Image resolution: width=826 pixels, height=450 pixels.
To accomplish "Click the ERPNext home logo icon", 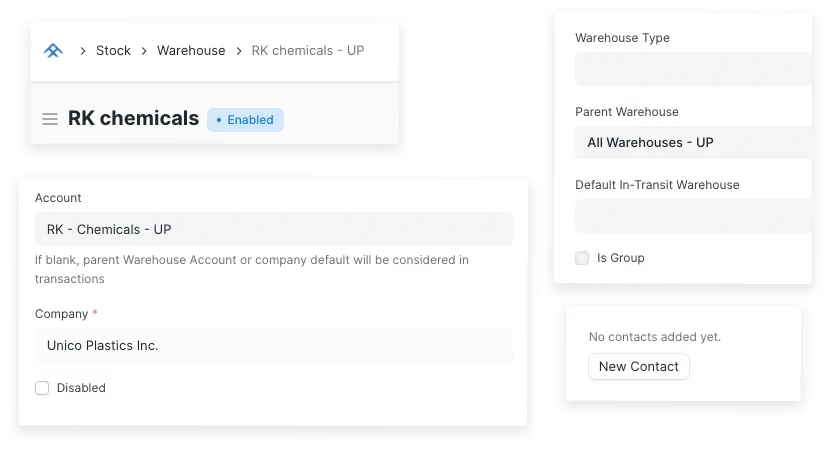I will click(53, 50).
